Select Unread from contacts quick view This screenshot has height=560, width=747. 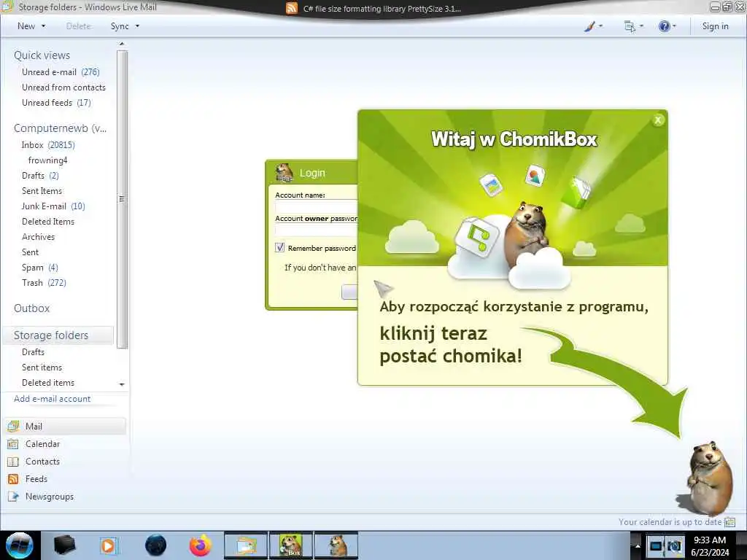click(63, 87)
